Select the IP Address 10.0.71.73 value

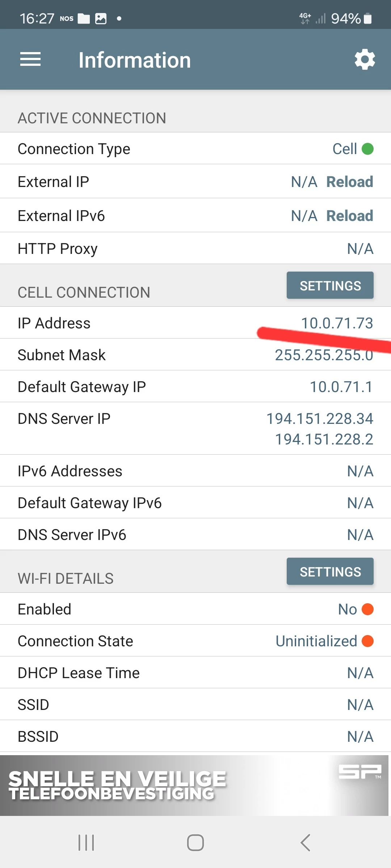(337, 323)
